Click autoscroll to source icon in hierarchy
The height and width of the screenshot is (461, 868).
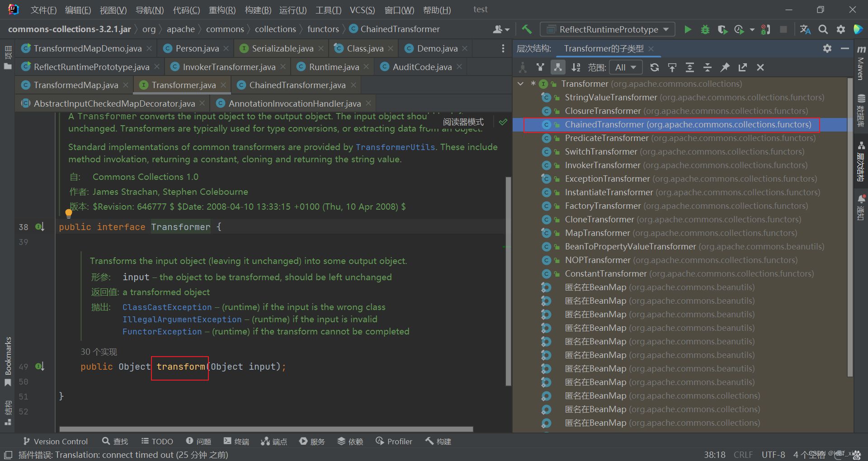[672, 67]
